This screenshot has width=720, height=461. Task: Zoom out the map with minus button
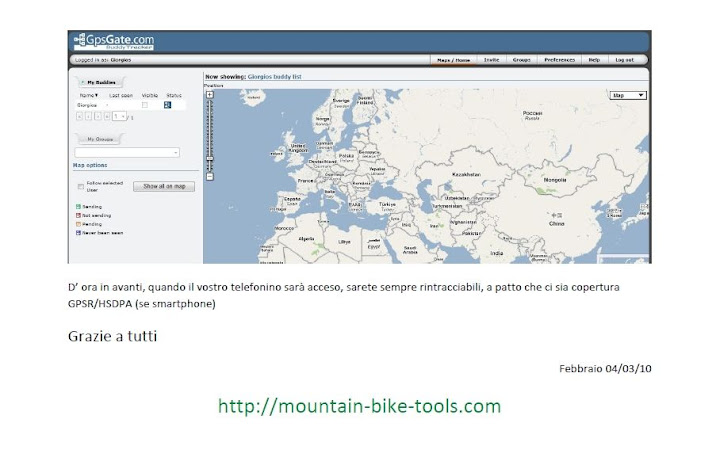(209, 177)
